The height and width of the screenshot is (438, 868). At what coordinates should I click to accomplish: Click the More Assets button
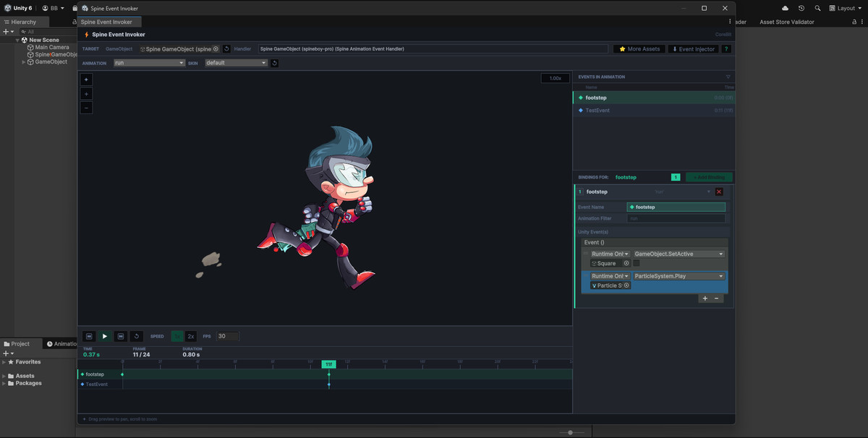point(639,49)
